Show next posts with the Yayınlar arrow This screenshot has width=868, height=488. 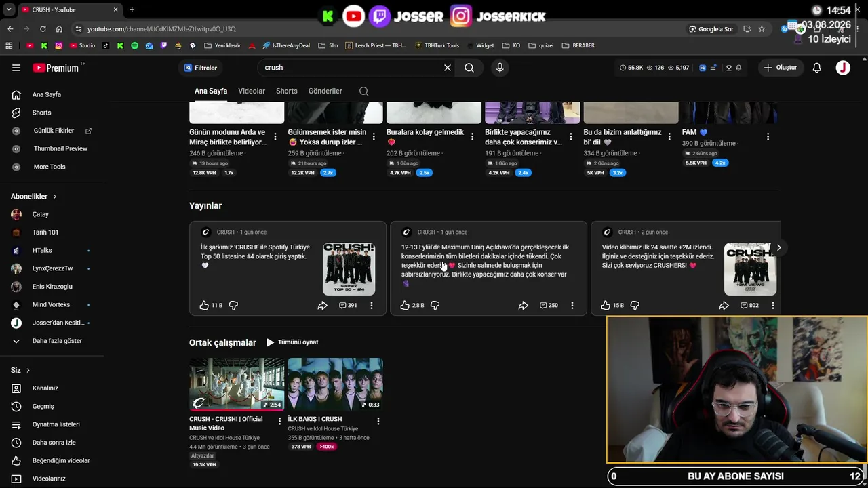(778, 247)
